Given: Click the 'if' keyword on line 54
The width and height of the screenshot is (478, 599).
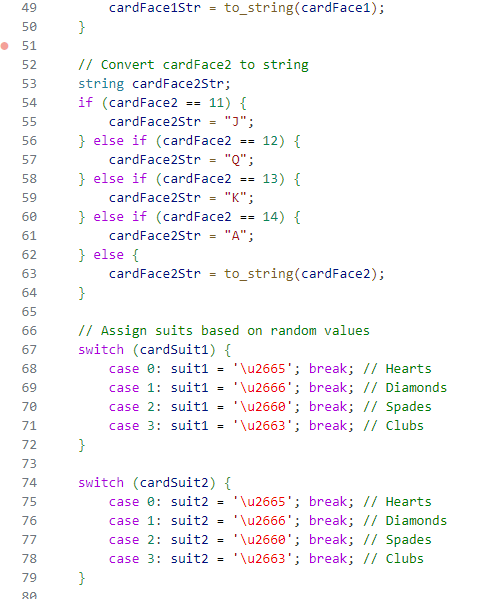Looking at the screenshot, I should click(86, 103).
